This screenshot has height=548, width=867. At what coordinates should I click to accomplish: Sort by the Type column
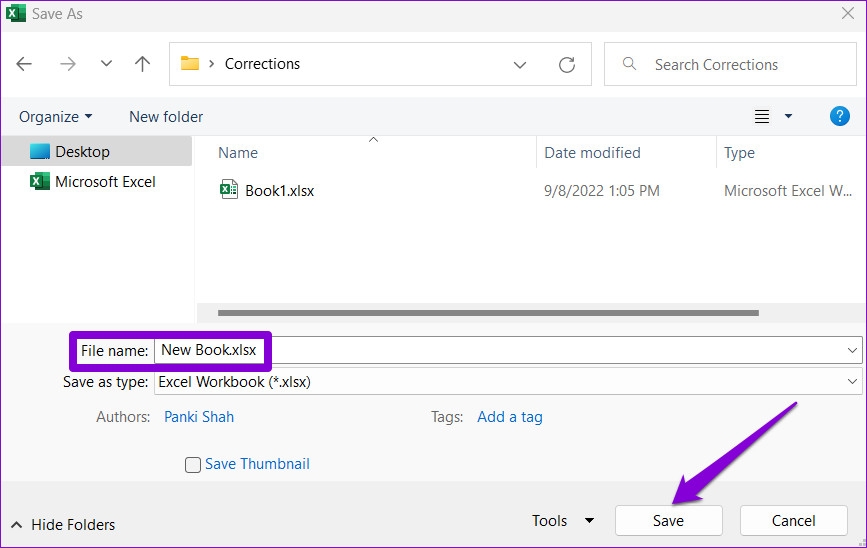(739, 153)
